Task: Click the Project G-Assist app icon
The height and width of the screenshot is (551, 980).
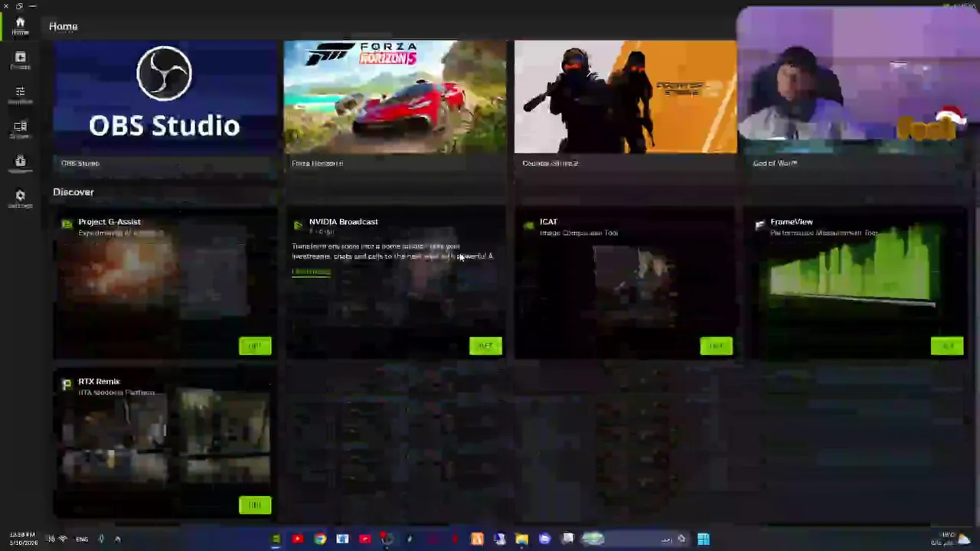Action: 67,225
